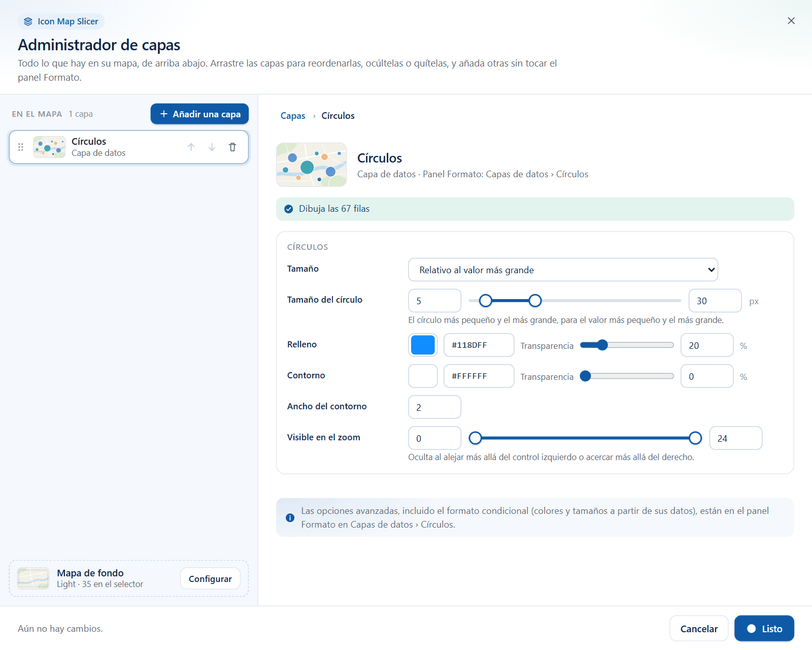Select the Círculos layer thumbnail in list
This screenshot has height=650, width=812.
[49, 147]
